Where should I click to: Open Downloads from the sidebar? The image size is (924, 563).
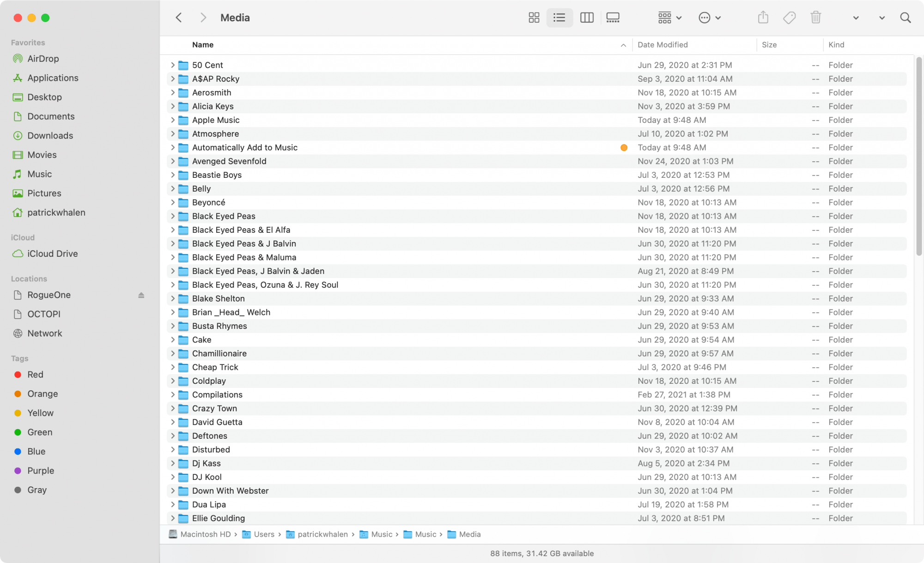click(x=50, y=135)
